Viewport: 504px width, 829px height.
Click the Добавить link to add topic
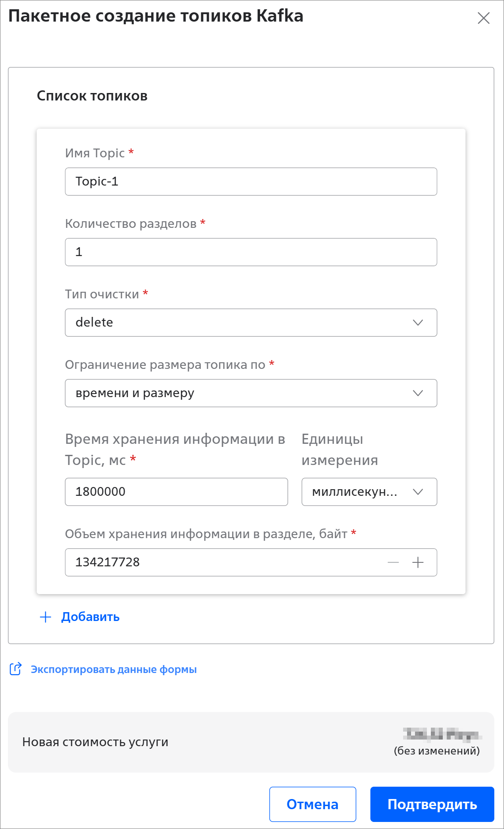point(90,617)
